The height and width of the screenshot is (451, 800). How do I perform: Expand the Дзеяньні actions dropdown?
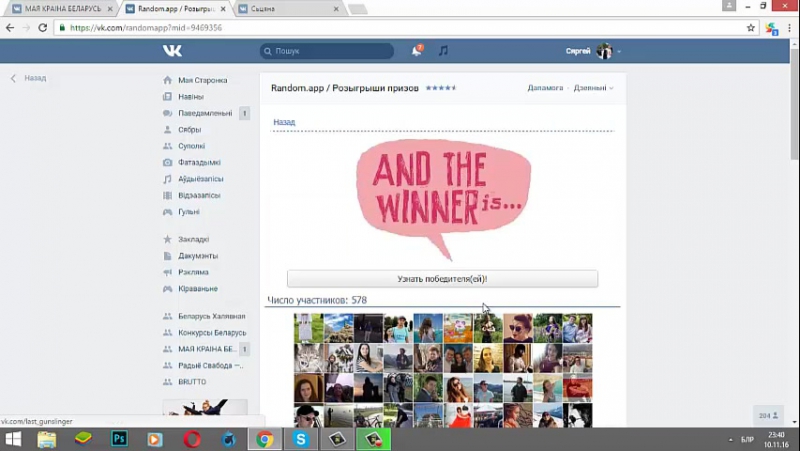[593, 88]
